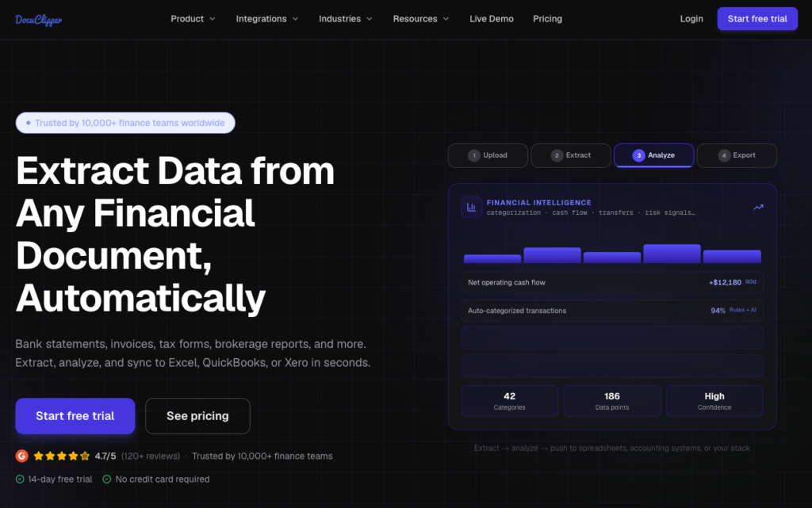
Task: Click the High Confidence stat card
Action: [714, 401]
